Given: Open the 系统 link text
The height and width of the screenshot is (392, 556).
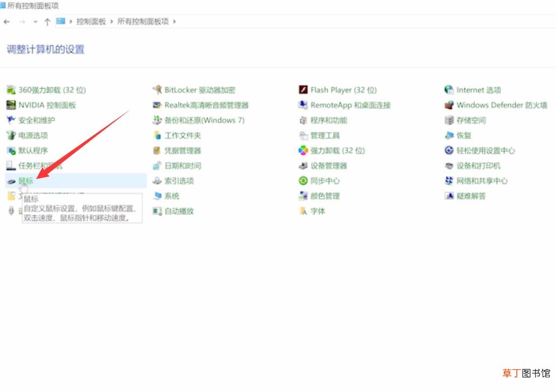Looking at the screenshot, I should (172, 196).
